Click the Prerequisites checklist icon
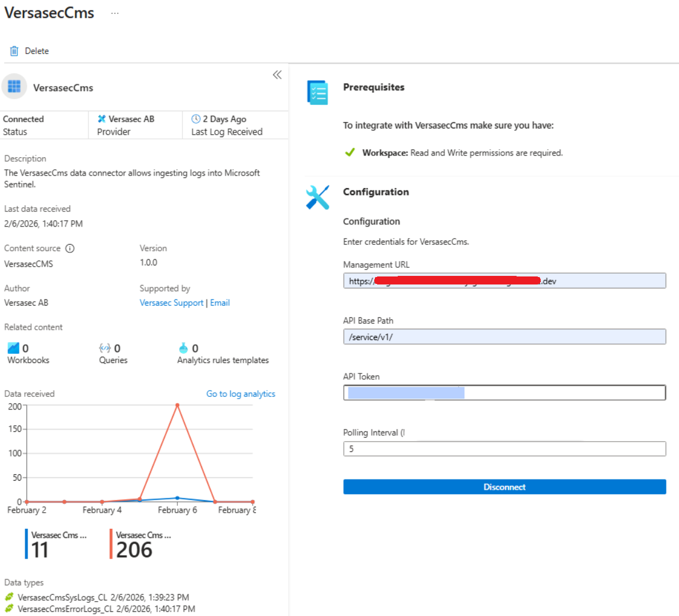 [318, 92]
